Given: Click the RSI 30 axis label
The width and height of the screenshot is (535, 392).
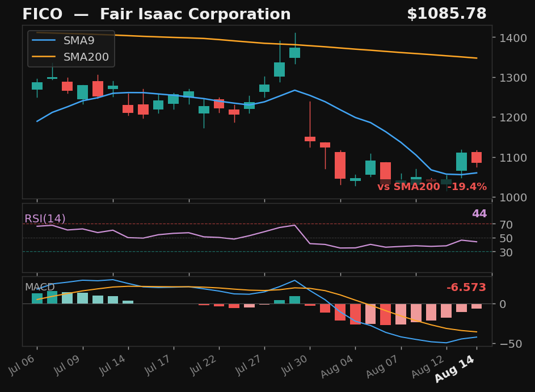Looking at the screenshot, I should (x=506, y=252).
